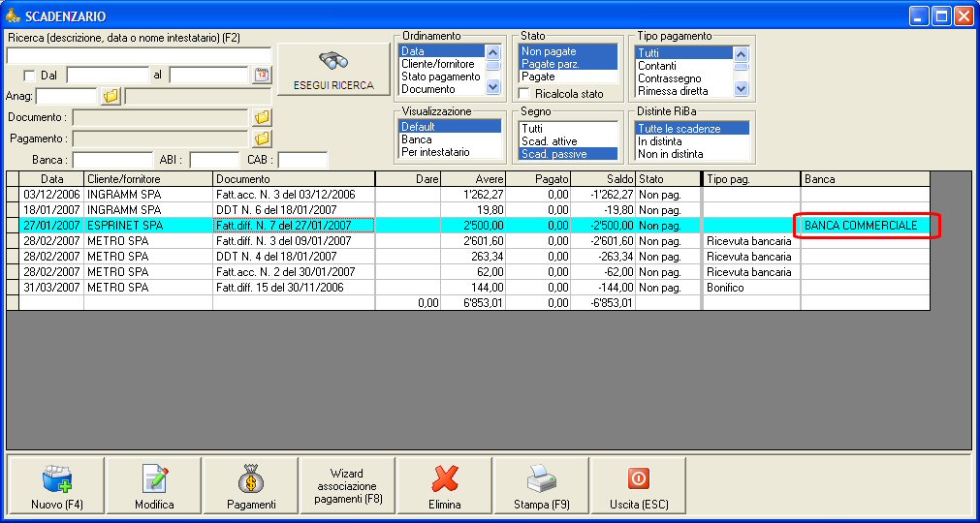Click the ABI input field
This screenshot has height=523, width=980.
click(x=214, y=160)
